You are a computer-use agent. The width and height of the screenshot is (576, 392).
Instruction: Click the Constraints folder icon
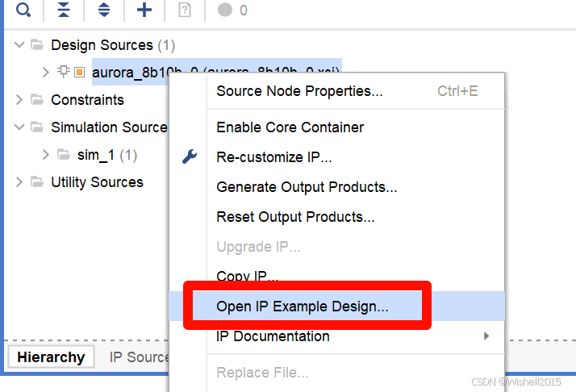pyautogui.click(x=37, y=99)
